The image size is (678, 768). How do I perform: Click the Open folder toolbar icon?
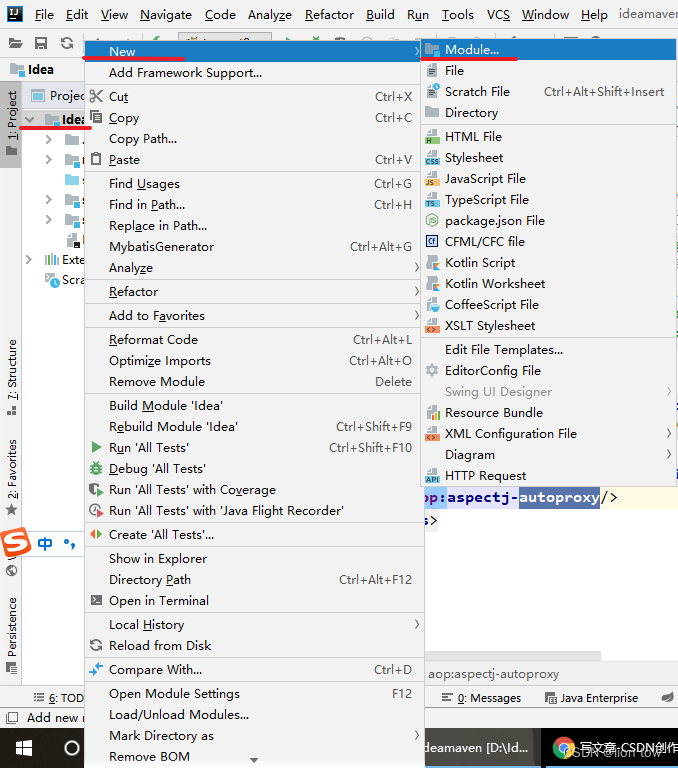16,43
